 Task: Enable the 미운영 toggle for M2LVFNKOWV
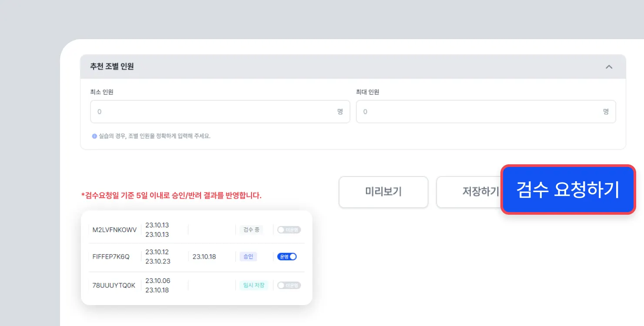(289, 230)
